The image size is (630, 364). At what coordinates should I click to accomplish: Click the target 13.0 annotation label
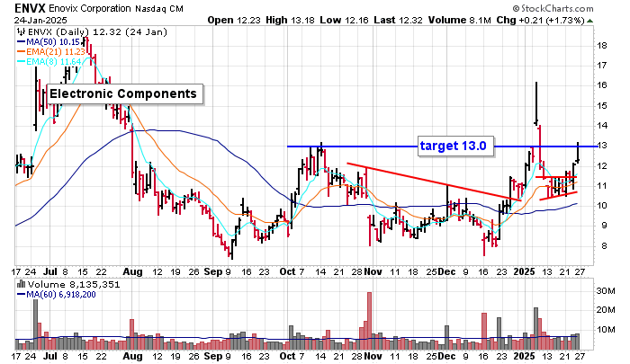point(455,146)
